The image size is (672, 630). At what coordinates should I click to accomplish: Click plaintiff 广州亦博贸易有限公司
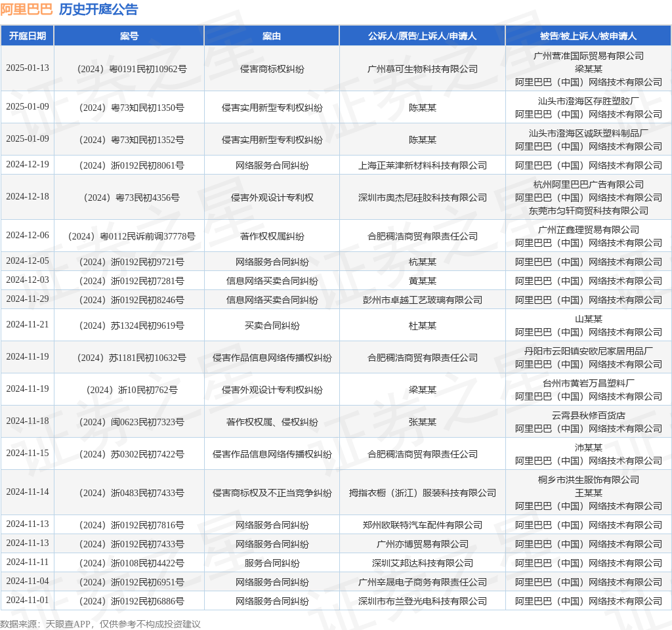coord(422,544)
